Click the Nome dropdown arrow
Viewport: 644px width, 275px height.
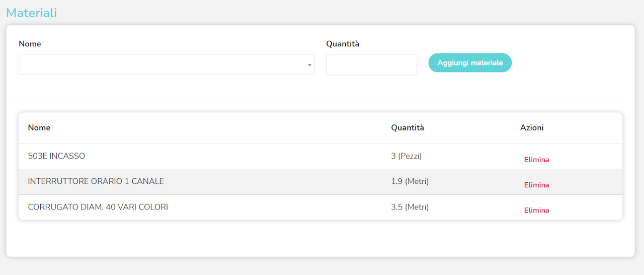(309, 65)
